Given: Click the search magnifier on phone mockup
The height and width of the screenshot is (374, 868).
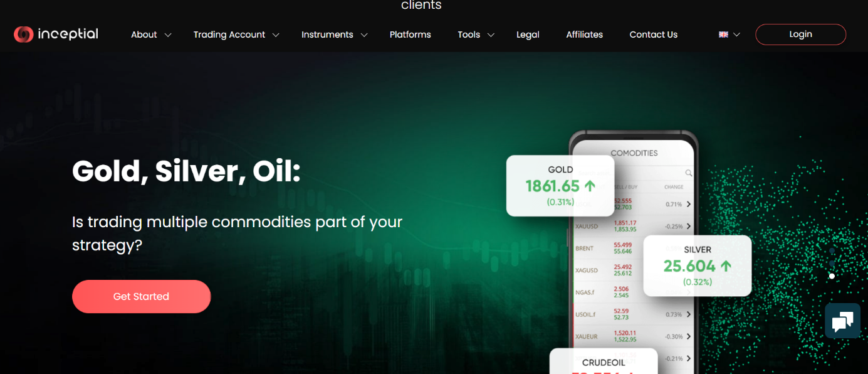Looking at the screenshot, I should [x=689, y=173].
